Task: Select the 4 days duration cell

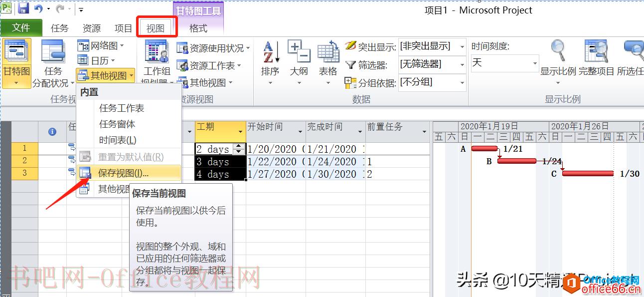Action: pos(220,174)
